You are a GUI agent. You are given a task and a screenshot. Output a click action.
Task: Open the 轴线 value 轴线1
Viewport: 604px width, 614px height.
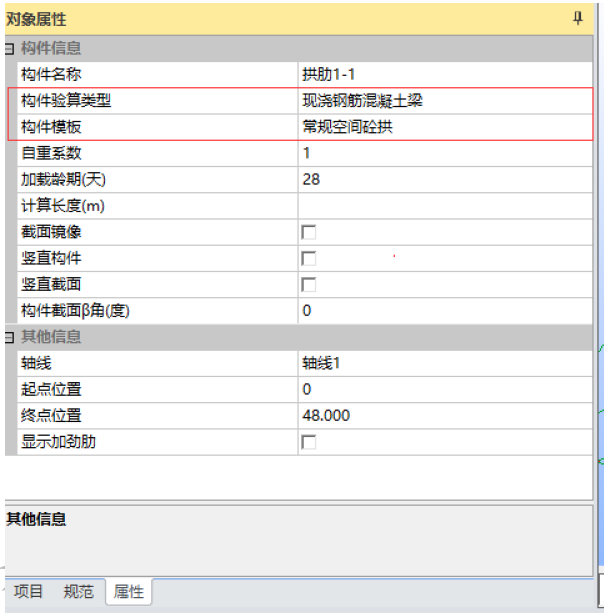[445, 363]
